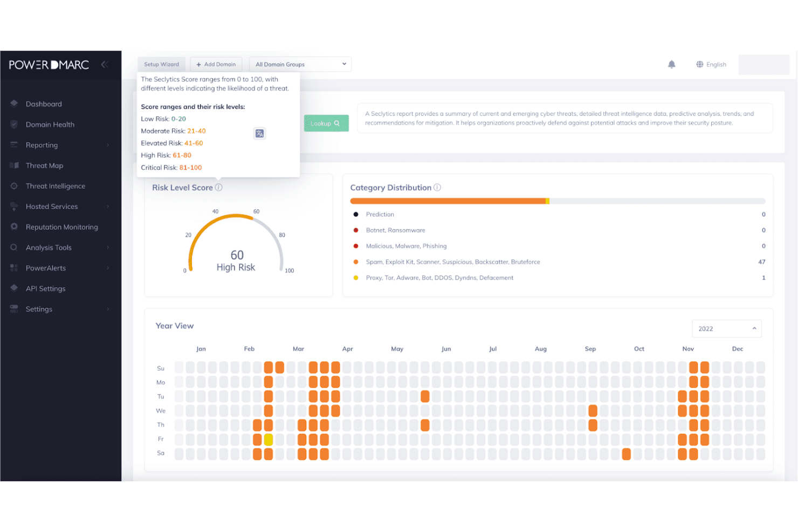Click the Setup Wizard button
798x532 pixels.
[161, 64]
